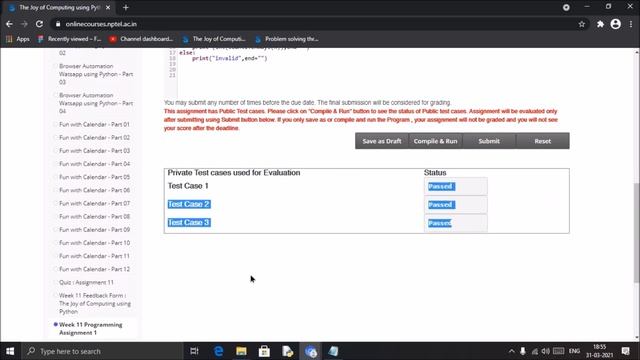The width and height of the screenshot is (640, 360).
Task: Open the Chrome extensions puzzle icon
Action: pos(600,24)
